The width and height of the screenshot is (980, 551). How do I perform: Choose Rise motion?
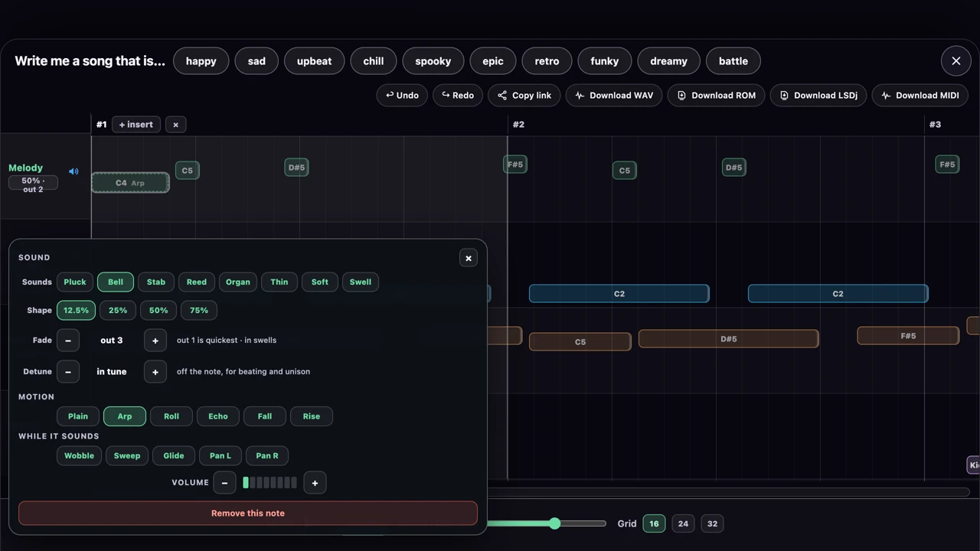tap(312, 416)
